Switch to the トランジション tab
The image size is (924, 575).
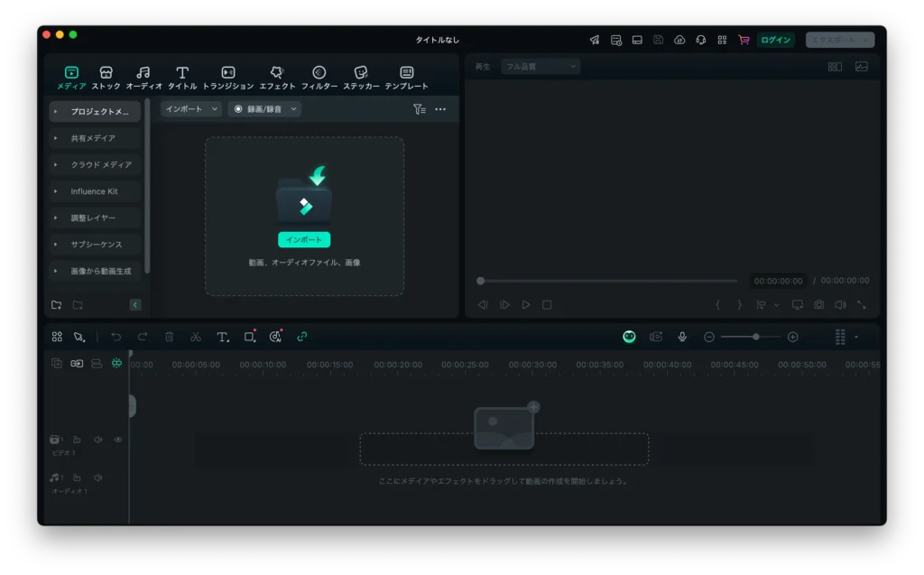click(x=228, y=78)
